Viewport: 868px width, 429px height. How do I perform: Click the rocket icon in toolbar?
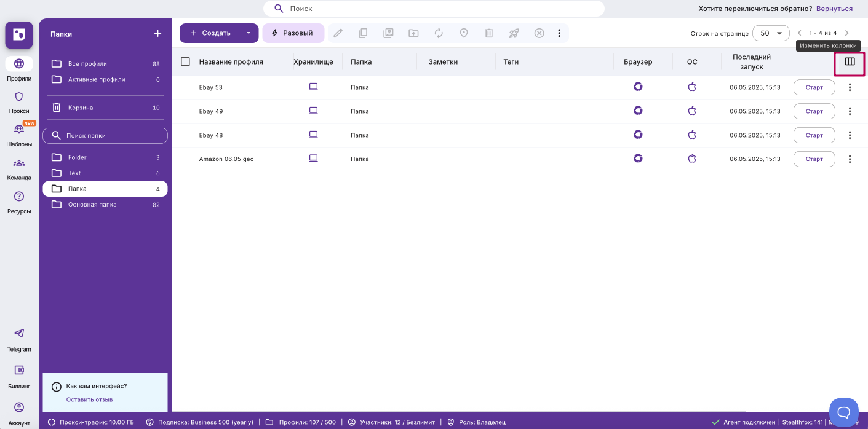pyautogui.click(x=514, y=33)
